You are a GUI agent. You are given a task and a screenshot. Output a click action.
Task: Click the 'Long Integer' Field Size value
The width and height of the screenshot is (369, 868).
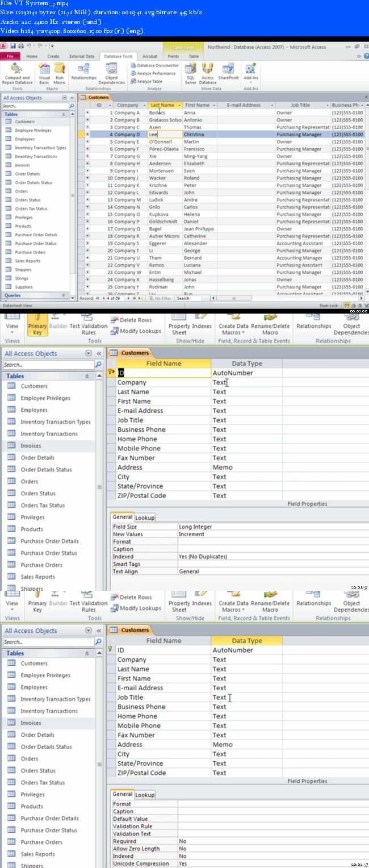(195, 527)
